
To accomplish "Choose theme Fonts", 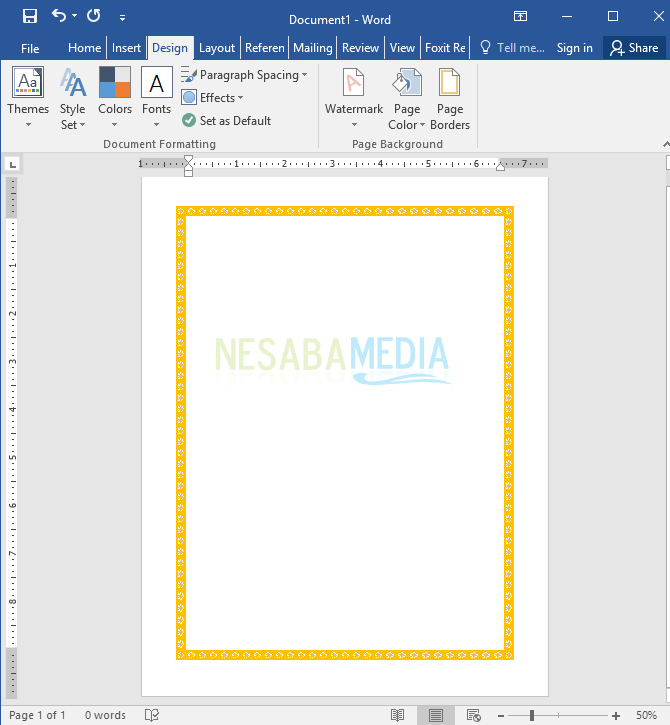I will click(156, 98).
